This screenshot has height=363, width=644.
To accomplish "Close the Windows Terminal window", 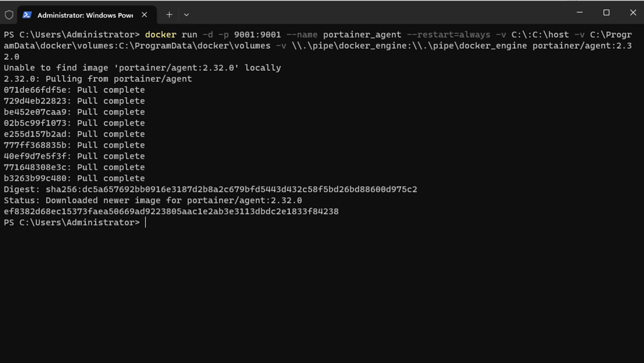I will [x=633, y=12].
